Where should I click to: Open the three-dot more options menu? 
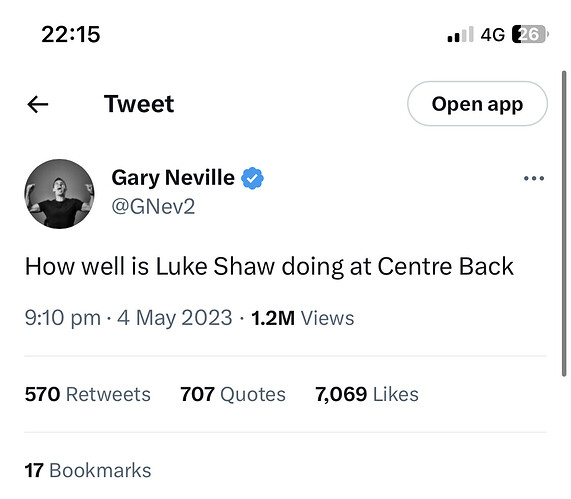pos(534,178)
